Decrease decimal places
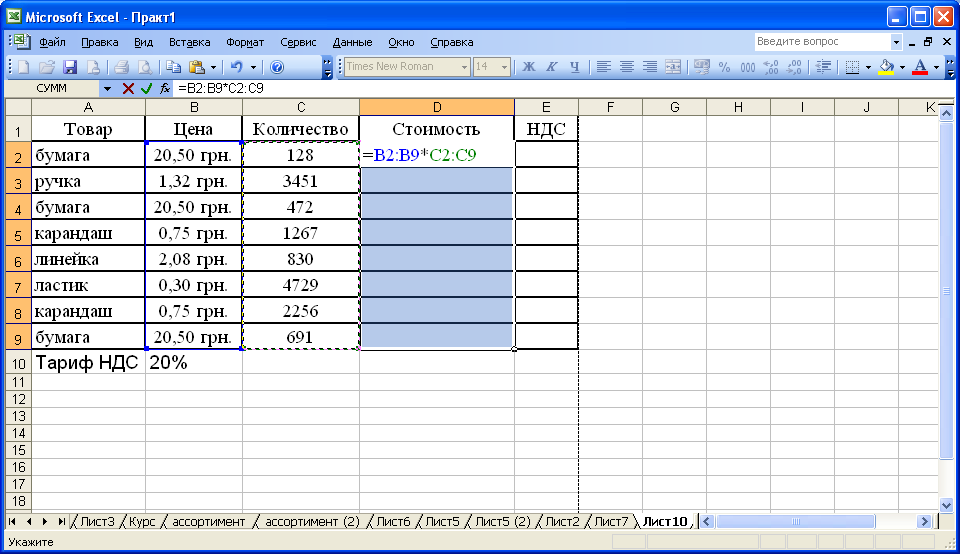 pyautogui.click(x=794, y=67)
